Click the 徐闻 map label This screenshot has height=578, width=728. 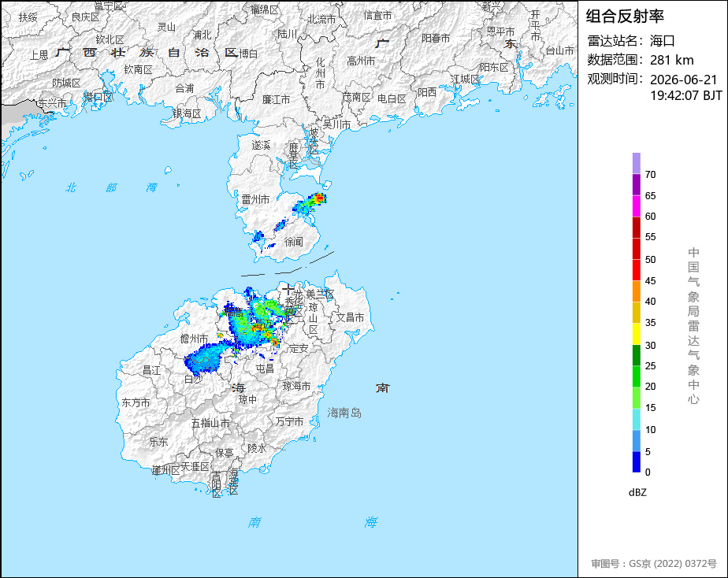[x=293, y=242]
